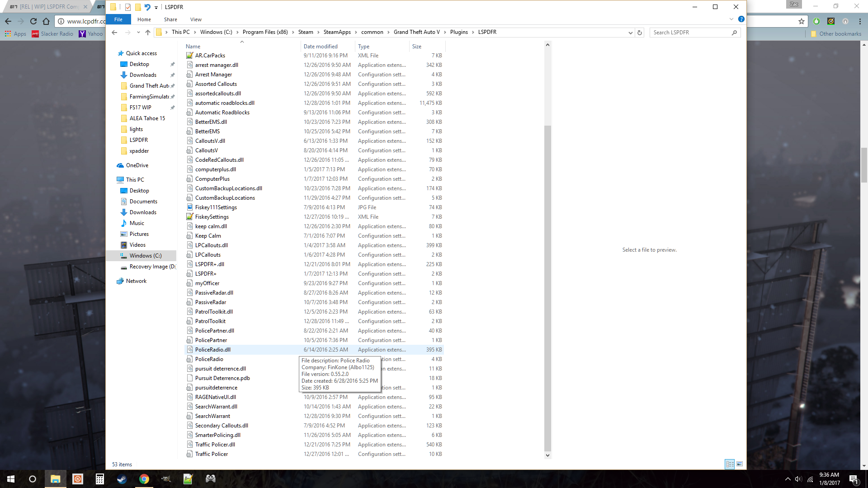
Task: Click Plugins in the breadcrumb path
Action: coord(459,32)
